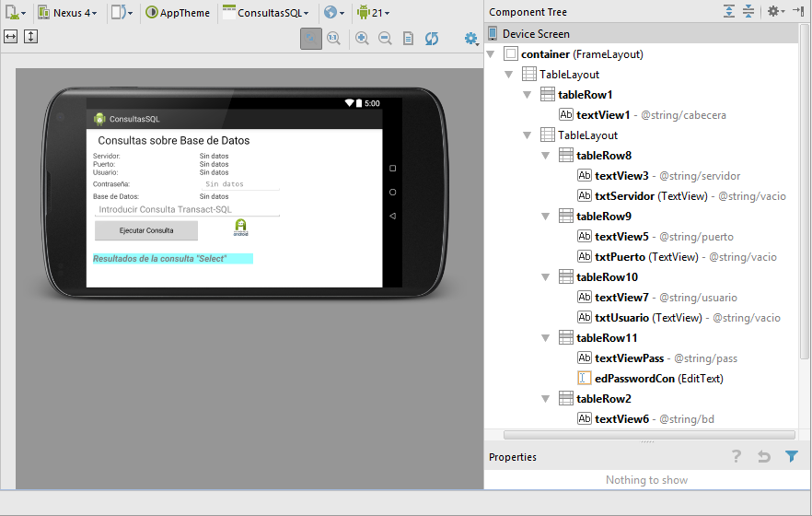The width and height of the screenshot is (812, 516).
Task: Collapse the tableRow8 node
Action: click(x=545, y=156)
